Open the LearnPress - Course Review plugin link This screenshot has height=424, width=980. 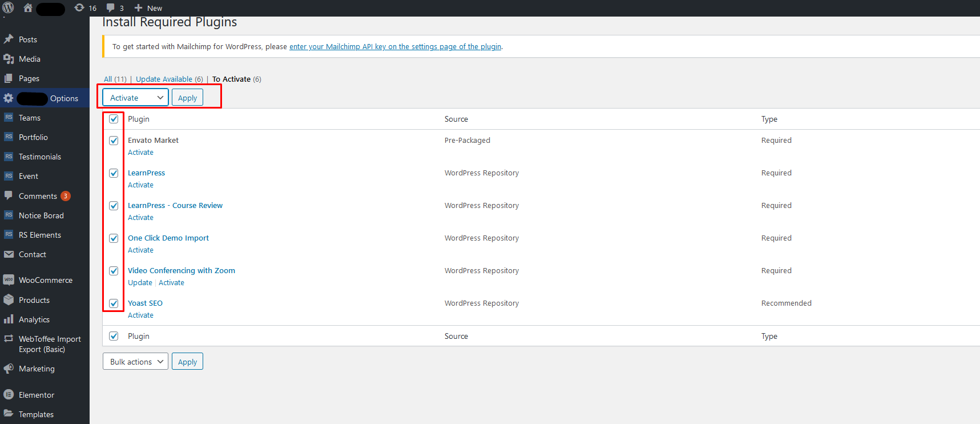pyautogui.click(x=175, y=206)
